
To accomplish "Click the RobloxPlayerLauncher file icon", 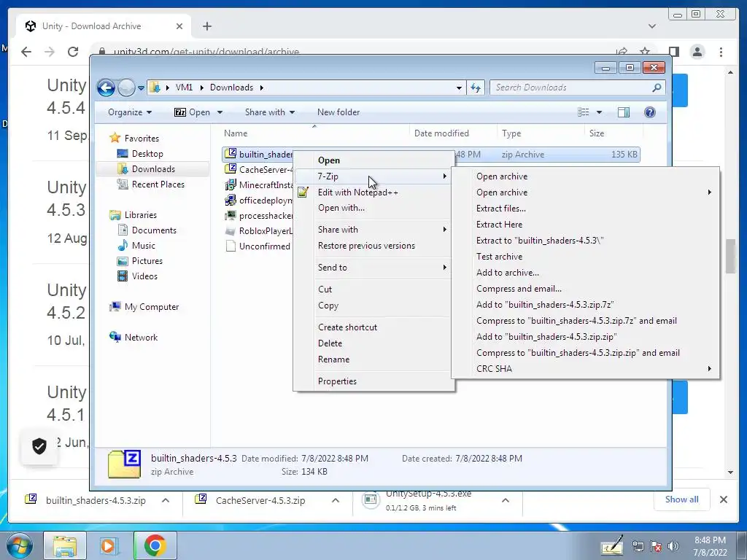I will pos(231,231).
